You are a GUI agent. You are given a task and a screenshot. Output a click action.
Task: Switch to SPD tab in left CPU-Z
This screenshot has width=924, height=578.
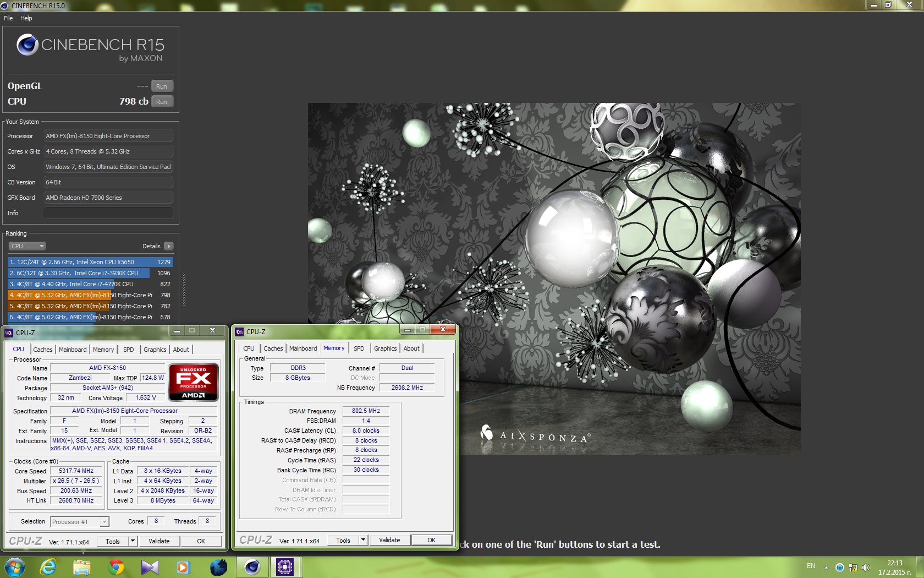129,350
